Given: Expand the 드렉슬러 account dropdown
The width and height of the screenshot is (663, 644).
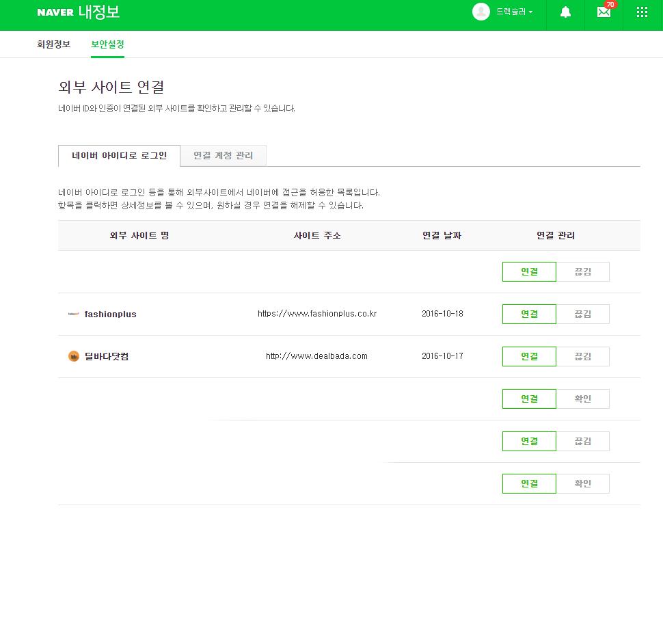Looking at the screenshot, I should [514, 12].
